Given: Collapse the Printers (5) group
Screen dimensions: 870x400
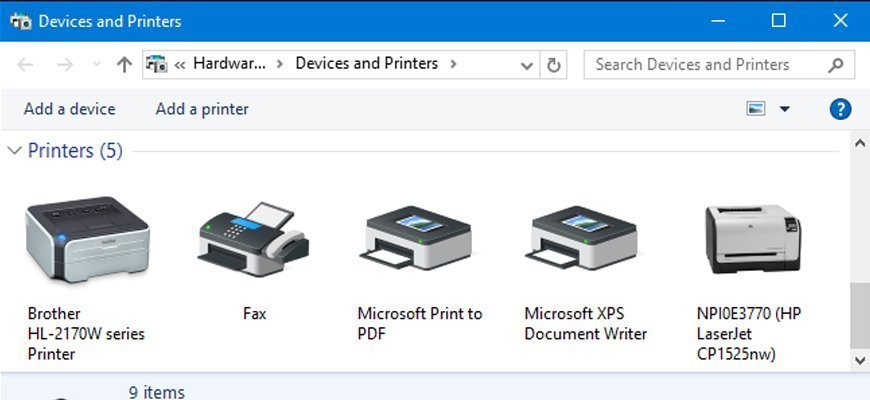Looking at the screenshot, I should pos(14,151).
